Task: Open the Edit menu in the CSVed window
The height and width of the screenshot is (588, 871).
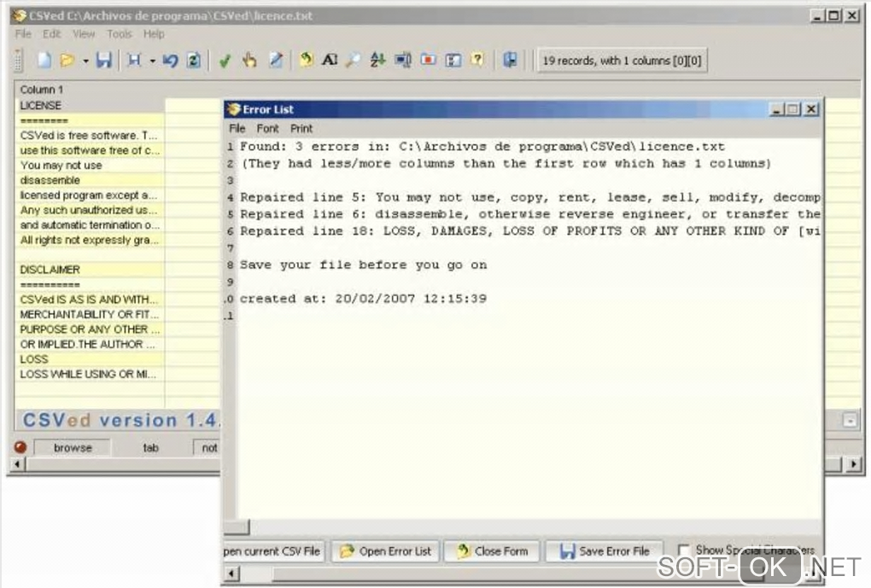Action: tap(51, 34)
